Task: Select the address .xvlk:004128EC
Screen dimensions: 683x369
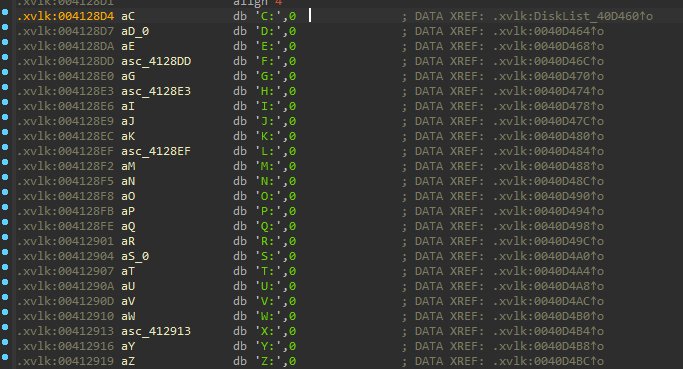Action: coord(66,136)
